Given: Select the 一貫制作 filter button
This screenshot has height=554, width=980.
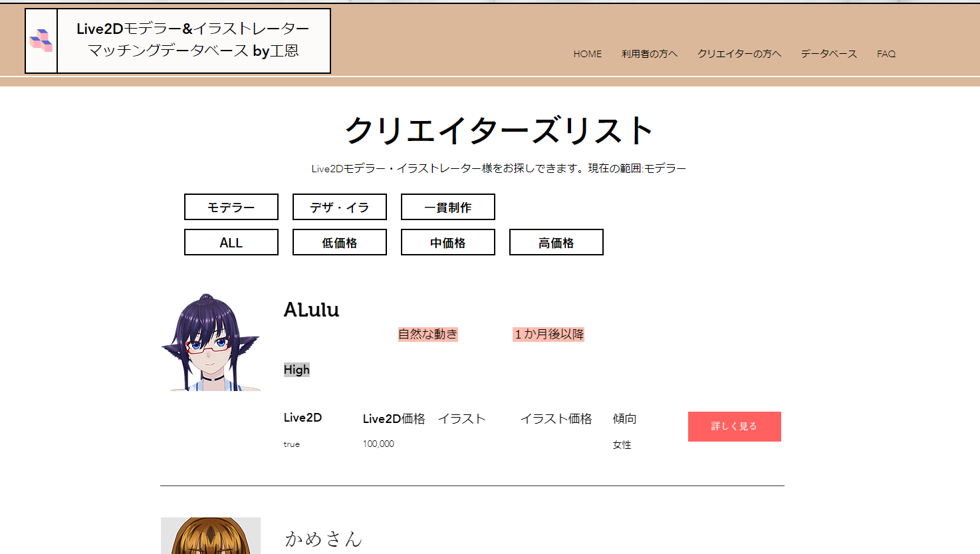Looking at the screenshot, I should (447, 207).
